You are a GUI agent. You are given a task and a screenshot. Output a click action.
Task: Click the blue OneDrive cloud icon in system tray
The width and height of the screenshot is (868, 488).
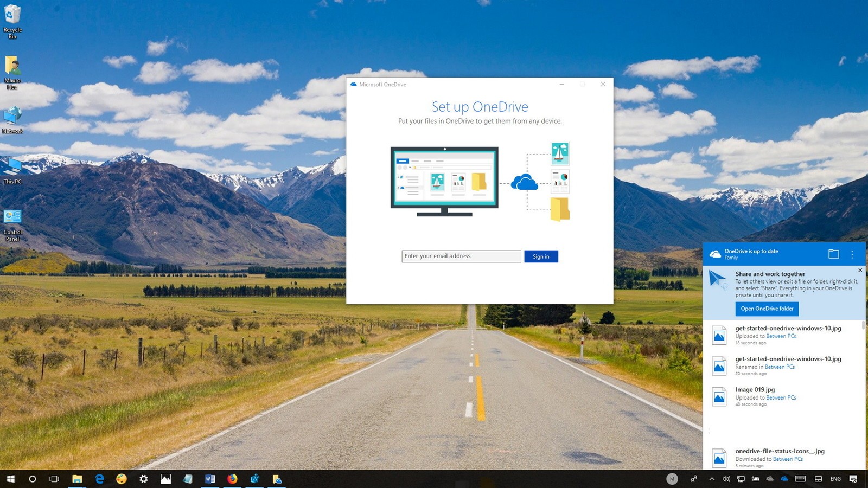click(783, 479)
